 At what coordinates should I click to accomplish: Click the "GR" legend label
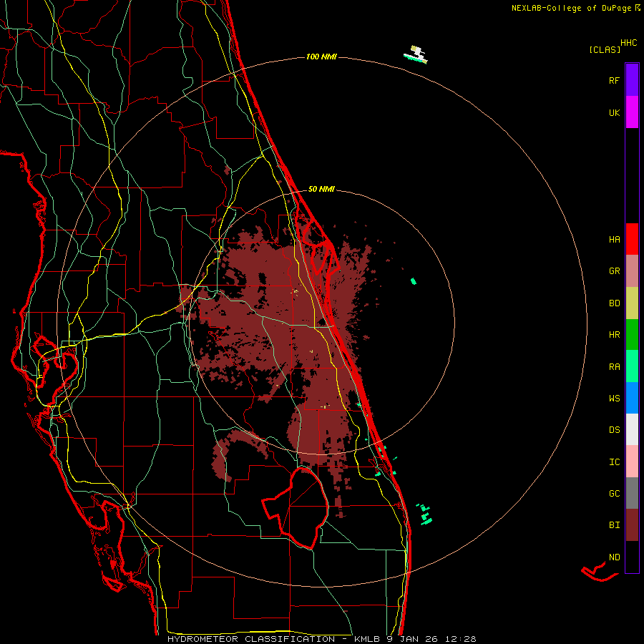tap(614, 271)
